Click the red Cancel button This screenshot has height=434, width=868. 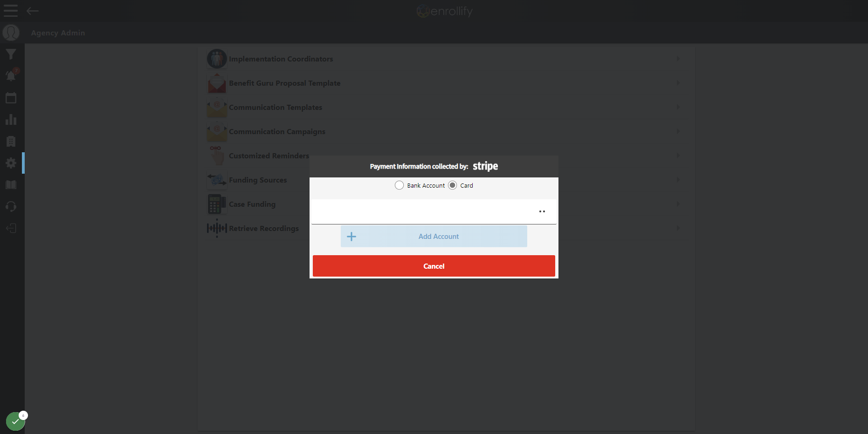434,266
